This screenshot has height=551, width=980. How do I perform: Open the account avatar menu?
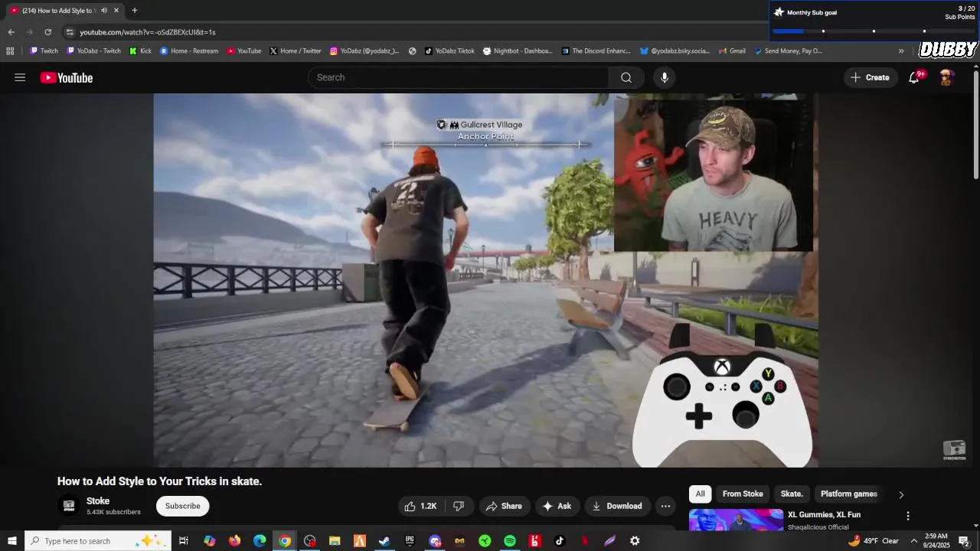pos(946,77)
